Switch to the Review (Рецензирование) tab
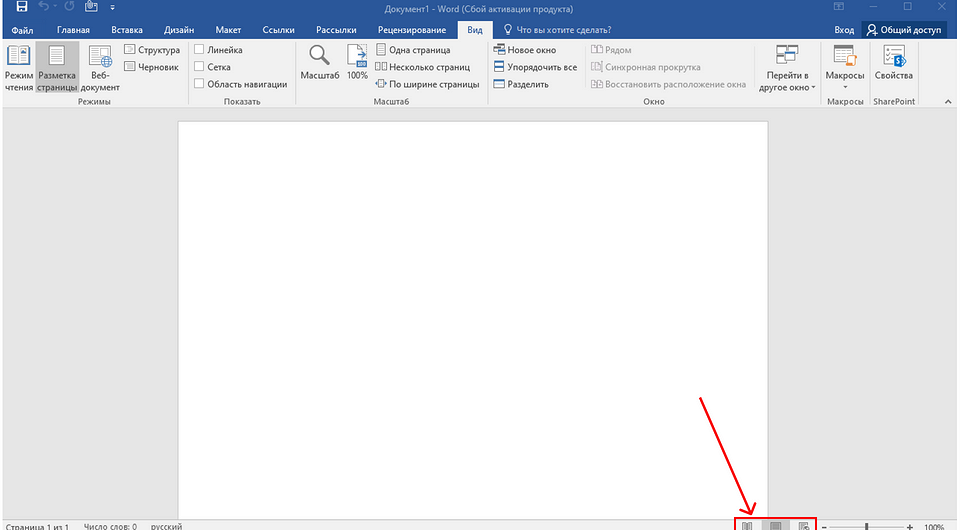960x530 pixels. (412, 30)
